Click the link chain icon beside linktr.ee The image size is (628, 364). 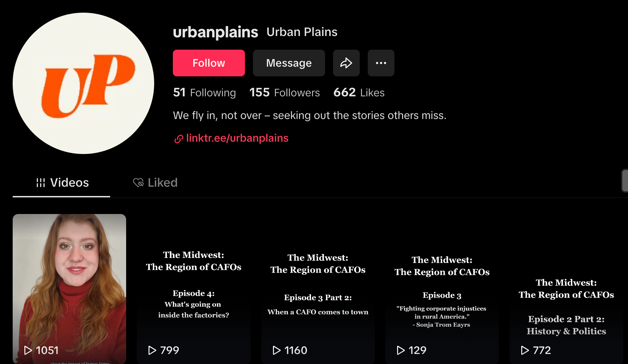(179, 139)
